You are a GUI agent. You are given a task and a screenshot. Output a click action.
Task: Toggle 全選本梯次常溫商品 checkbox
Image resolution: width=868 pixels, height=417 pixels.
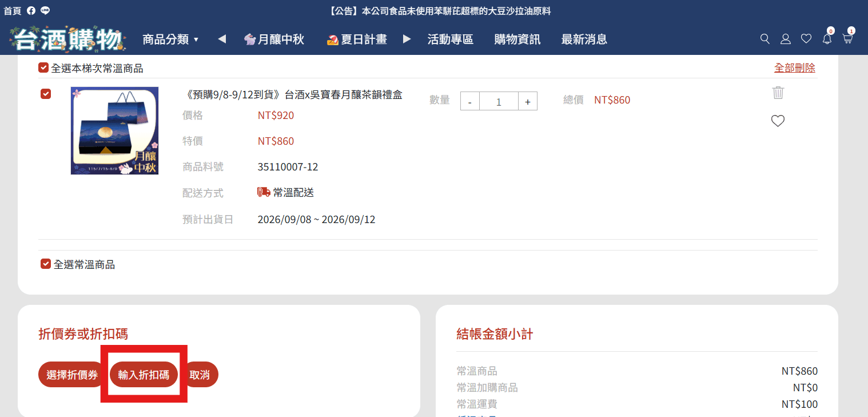[43, 68]
